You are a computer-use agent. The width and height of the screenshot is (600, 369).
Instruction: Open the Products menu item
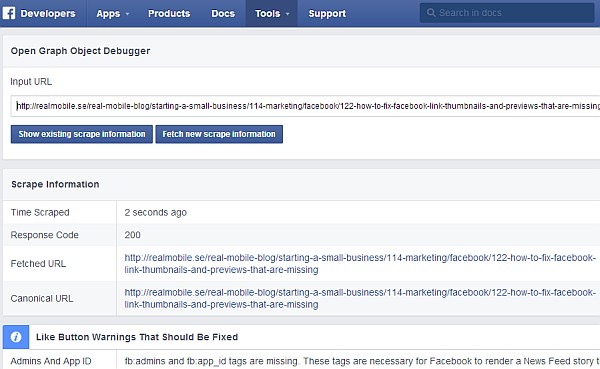169,13
